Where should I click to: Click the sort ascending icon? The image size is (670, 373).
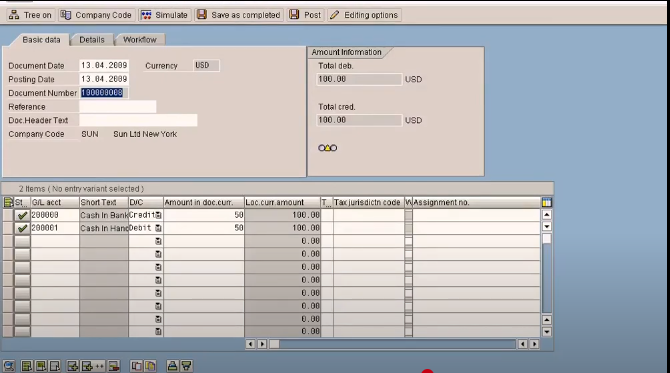tap(172, 366)
